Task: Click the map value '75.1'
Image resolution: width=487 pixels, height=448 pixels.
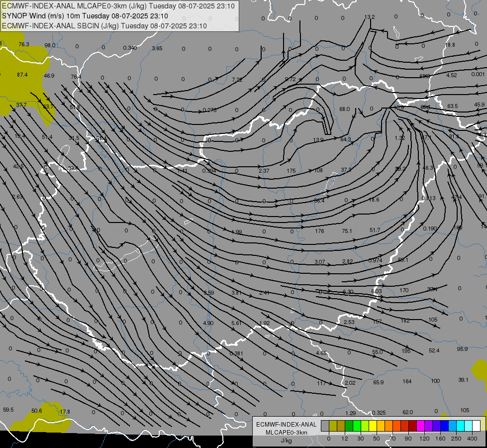Action: tap(347, 231)
